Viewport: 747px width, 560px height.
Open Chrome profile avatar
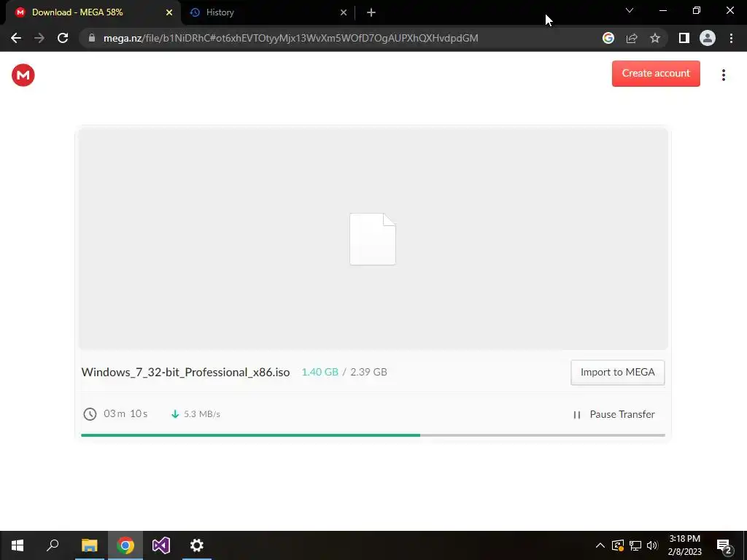(x=708, y=38)
